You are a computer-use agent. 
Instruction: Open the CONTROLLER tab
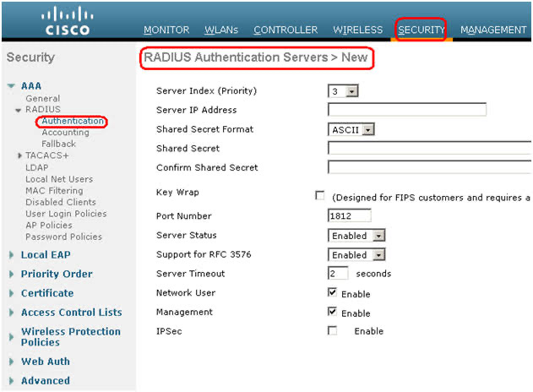tap(286, 30)
